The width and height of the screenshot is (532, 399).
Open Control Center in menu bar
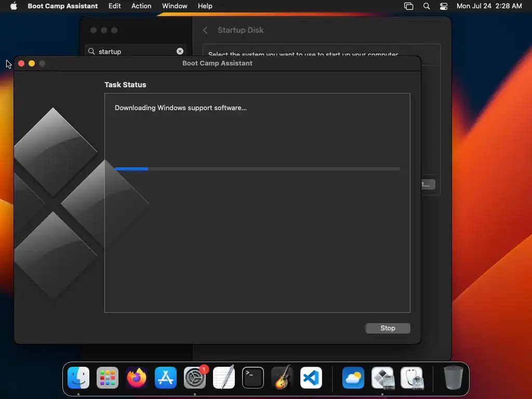[444, 6]
